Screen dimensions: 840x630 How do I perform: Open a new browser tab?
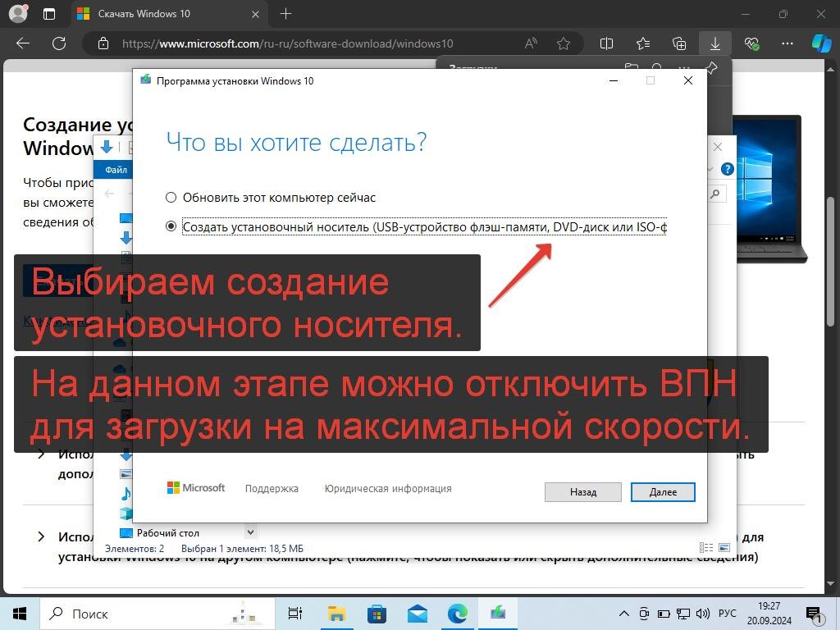tap(285, 14)
